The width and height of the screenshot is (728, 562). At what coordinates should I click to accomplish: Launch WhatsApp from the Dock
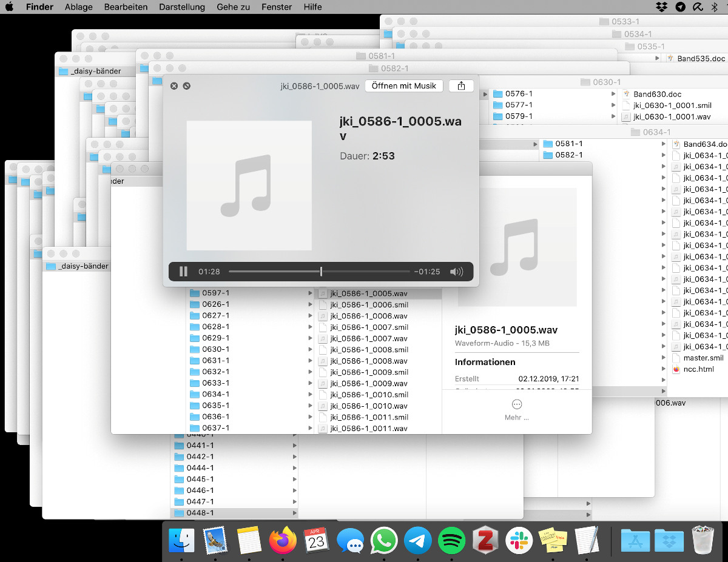click(x=383, y=540)
